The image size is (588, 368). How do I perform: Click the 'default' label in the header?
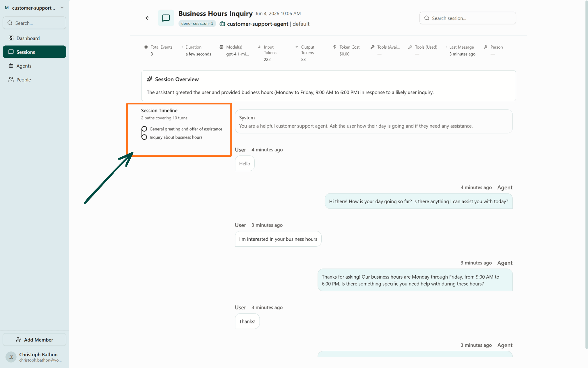tap(301, 24)
